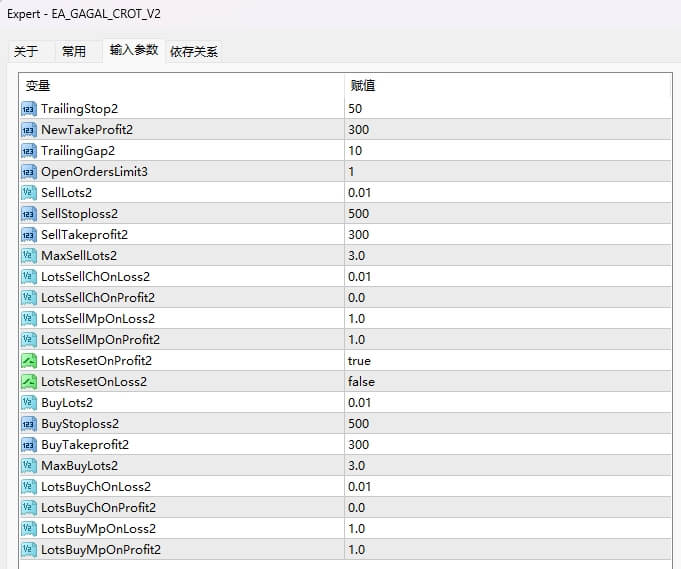Click the integer icon beside SellTakeprofit2
Screen dimensions: 681x569
point(29,235)
